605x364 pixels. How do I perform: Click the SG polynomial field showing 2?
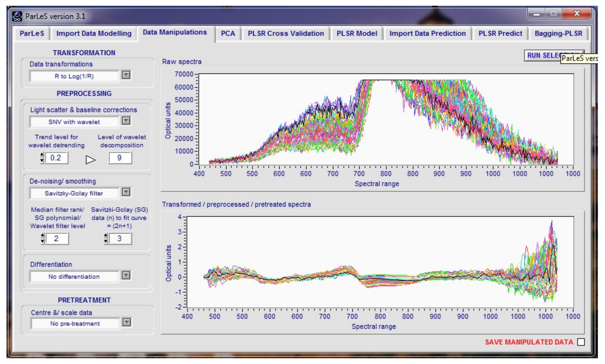(x=57, y=238)
